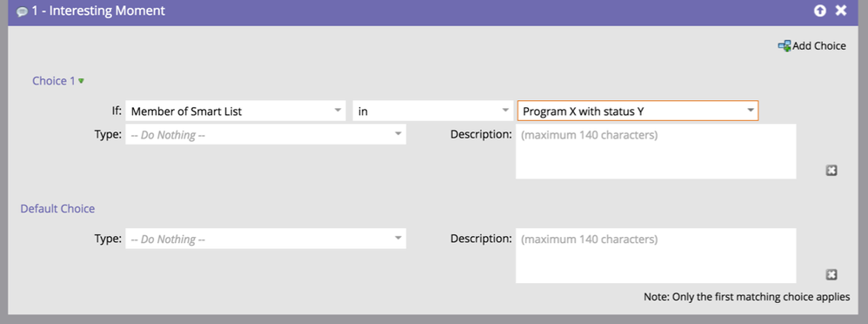Open the green arrow menu beside Choice 1
868x324 pixels.
coord(82,81)
